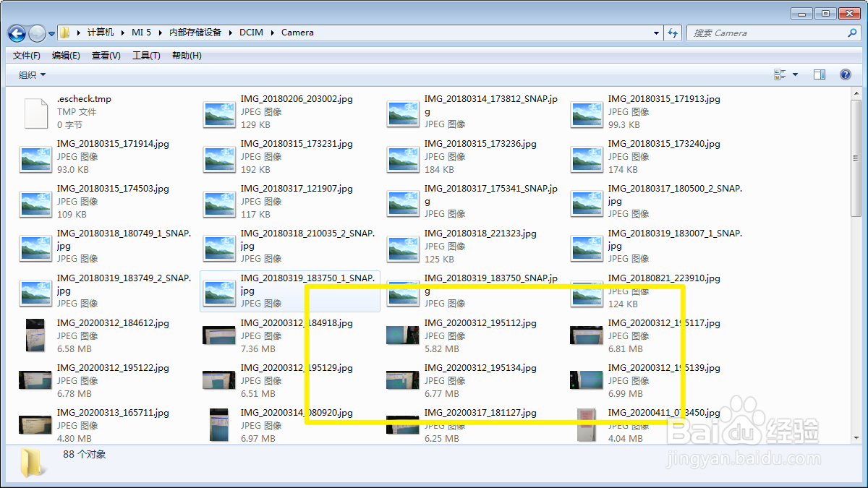Select IMG_20180315_173240.jpg icon
The image size is (868, 488).
click(587, 159)
